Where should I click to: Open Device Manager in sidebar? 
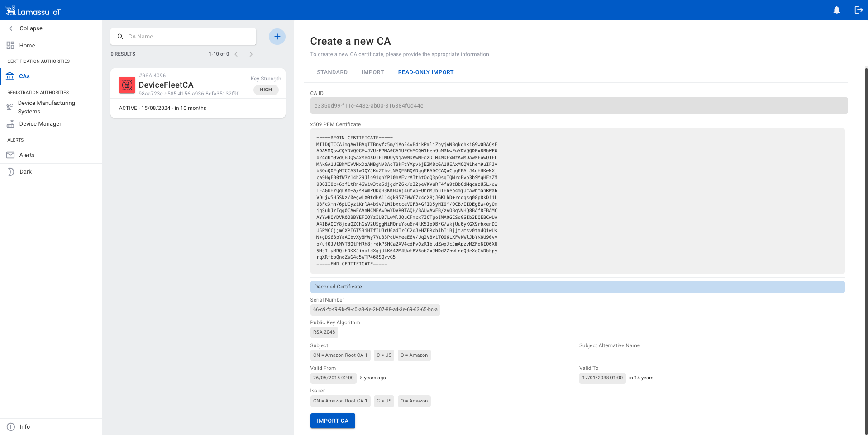[40, 124]
